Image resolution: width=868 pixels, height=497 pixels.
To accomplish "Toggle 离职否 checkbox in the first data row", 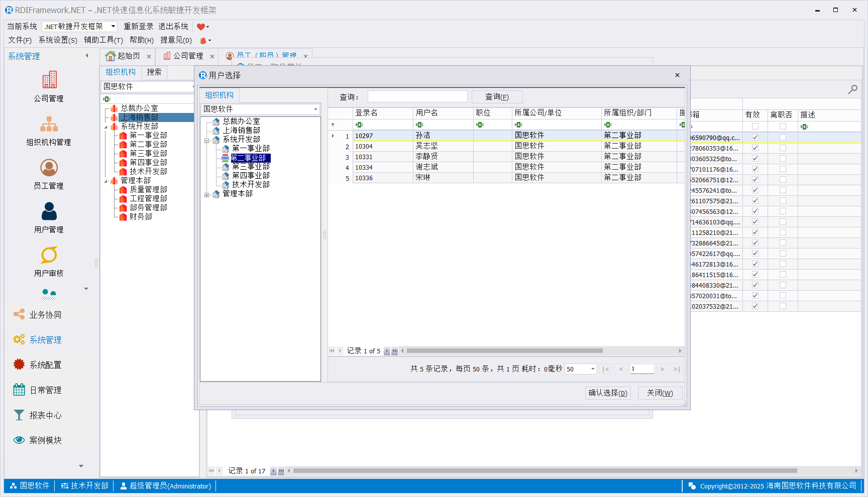I will [782, 138].
